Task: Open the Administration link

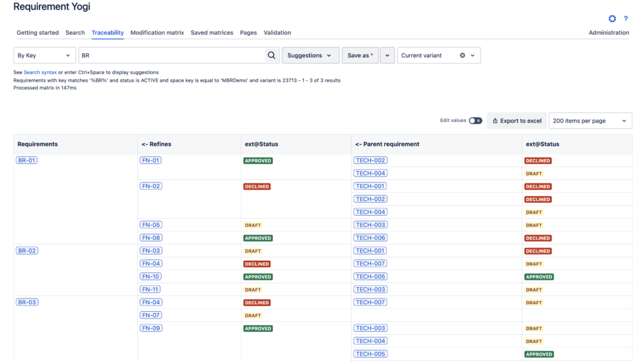Action: click(x=609, y=33)
